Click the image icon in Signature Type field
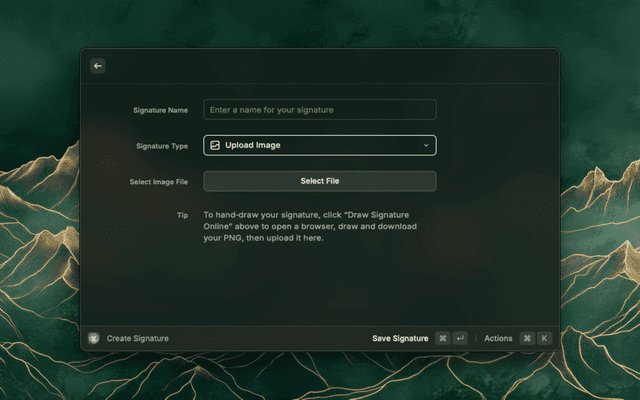Viewport: 640px width, 400px height. coord(215,145)
